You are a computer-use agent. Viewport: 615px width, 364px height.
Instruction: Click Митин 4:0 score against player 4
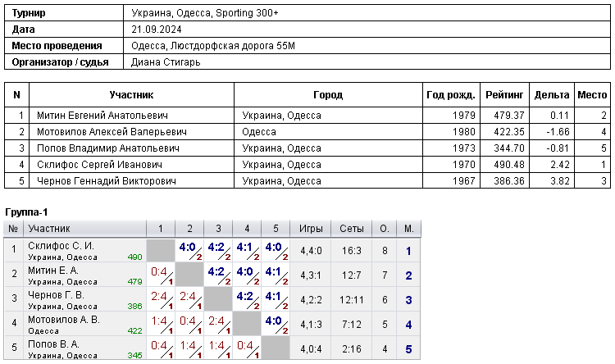pyautogui.click(x=244, y=271)
